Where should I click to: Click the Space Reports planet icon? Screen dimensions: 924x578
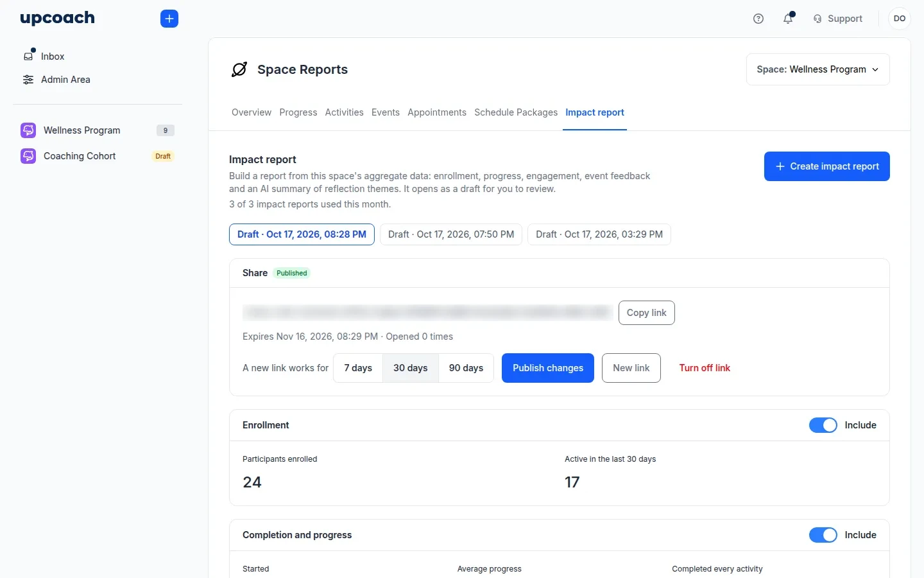pos(239,69)
